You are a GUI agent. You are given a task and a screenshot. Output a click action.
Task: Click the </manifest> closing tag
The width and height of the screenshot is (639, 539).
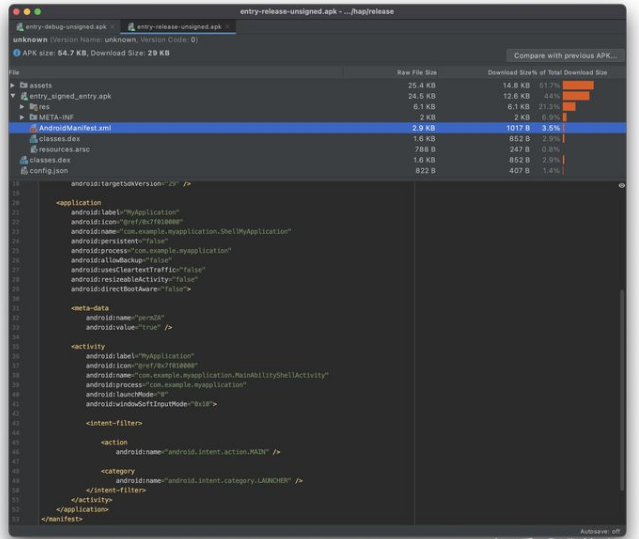tap(62, 519)
